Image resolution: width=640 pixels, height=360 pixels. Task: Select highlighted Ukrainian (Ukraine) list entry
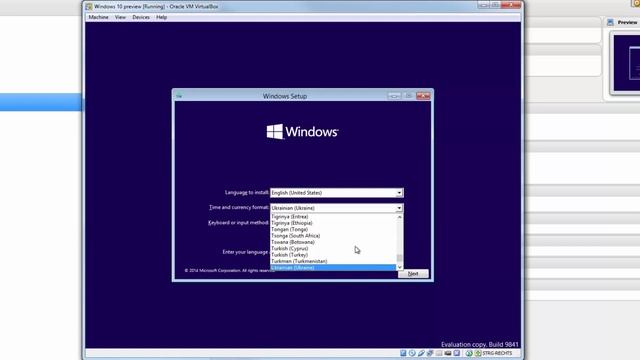[333, 268]
